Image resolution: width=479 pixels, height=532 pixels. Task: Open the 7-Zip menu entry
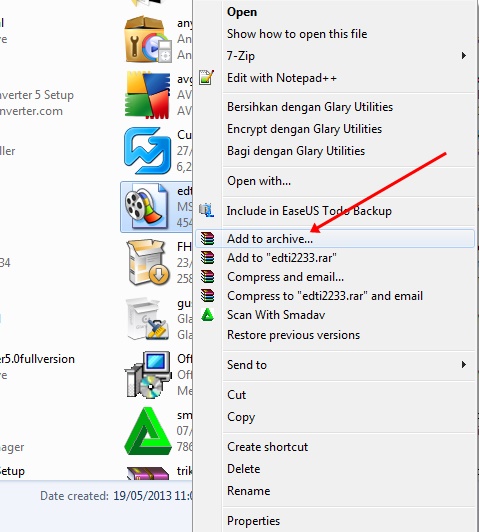(241, 56)
